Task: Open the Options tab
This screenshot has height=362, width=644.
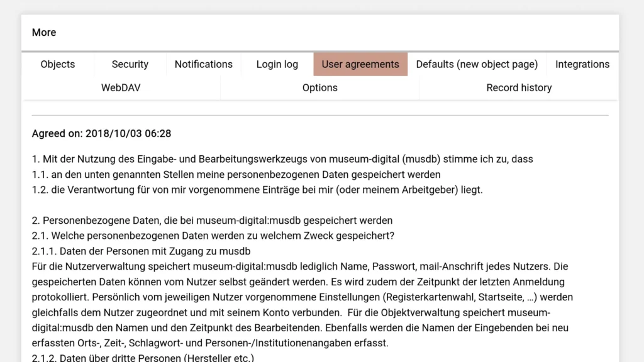Action: 319,87
